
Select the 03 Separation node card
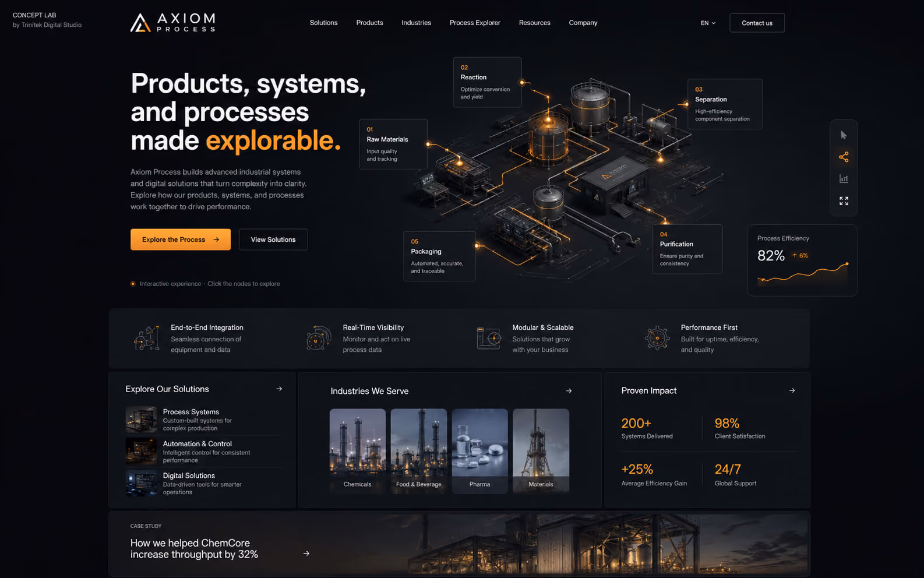[725, 104]
